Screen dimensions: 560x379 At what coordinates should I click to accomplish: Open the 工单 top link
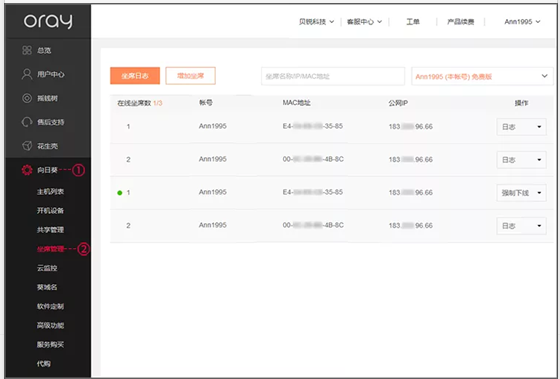click(x=412, y=22)
